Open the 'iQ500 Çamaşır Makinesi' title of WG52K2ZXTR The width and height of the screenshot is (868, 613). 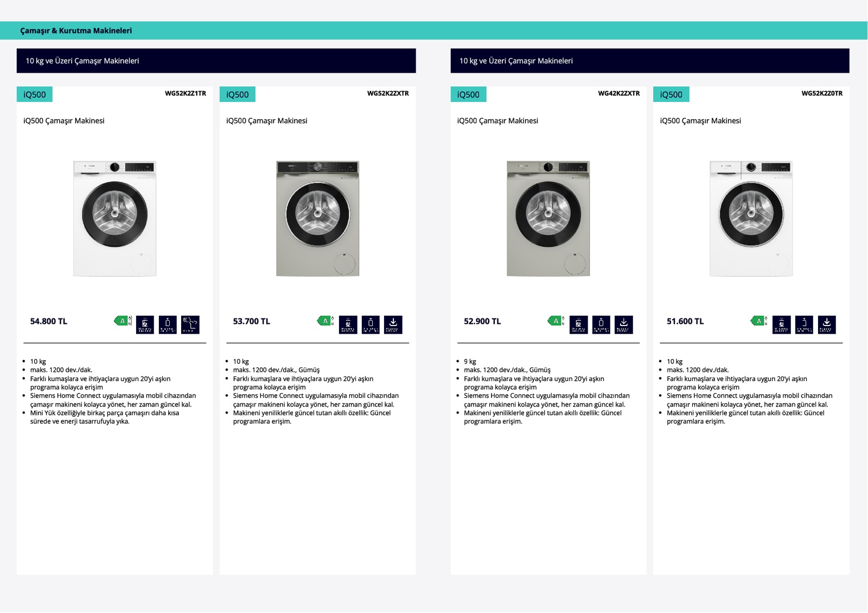tap(267, 121)
